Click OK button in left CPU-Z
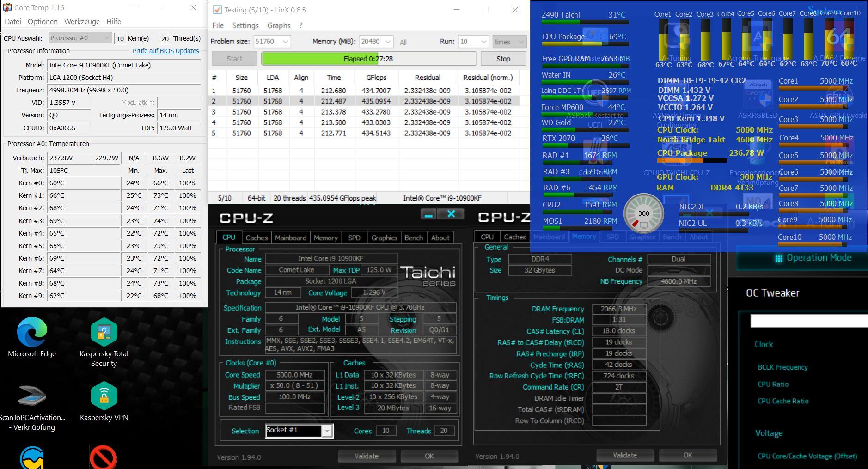This screenshot has height=469, width=868. 429,456
